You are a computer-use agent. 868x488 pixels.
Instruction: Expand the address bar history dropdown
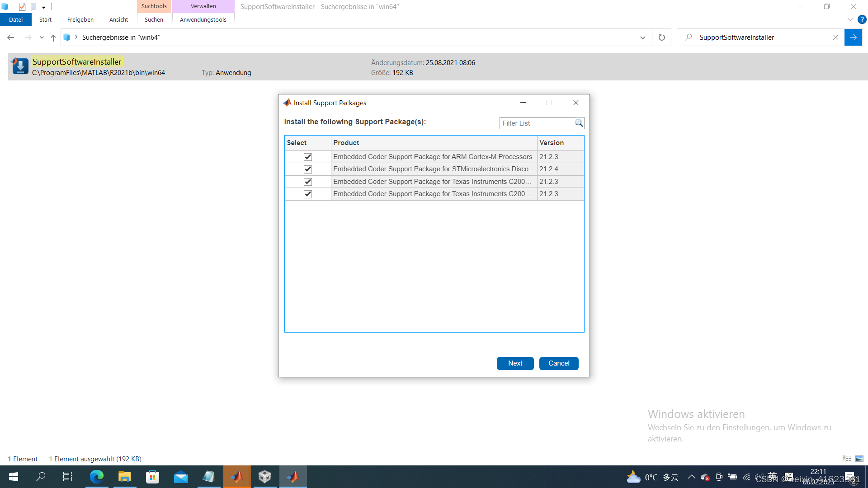642,38
